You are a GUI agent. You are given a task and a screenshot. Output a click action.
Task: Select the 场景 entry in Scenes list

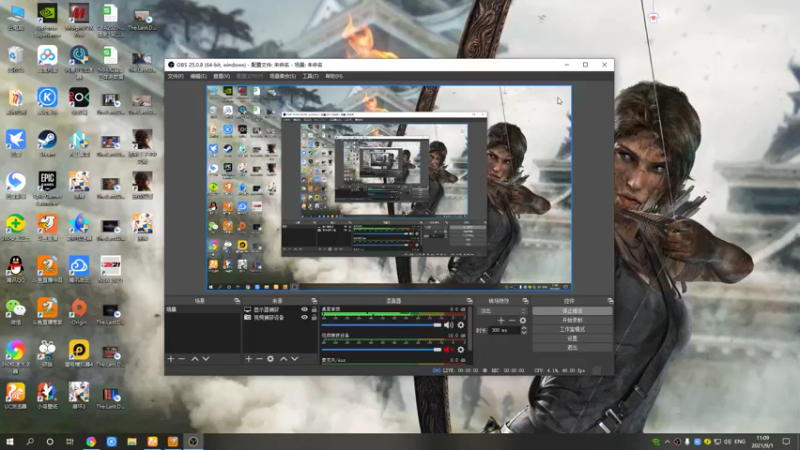[203, 310]
